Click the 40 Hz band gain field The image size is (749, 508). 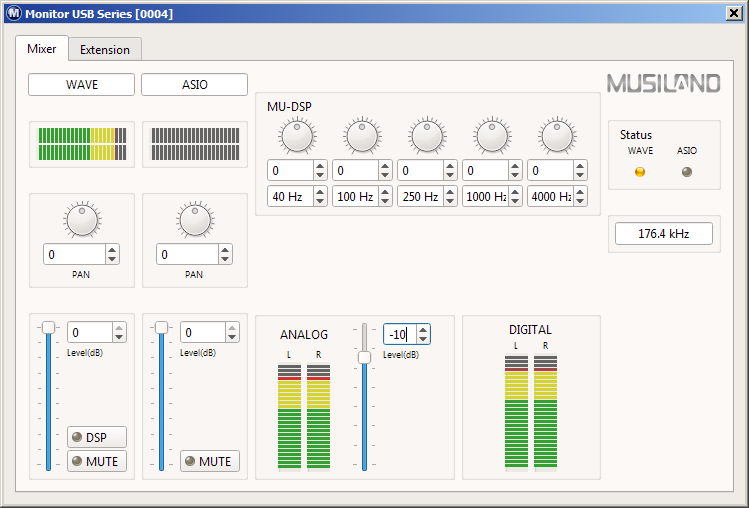tap(290, 170)
